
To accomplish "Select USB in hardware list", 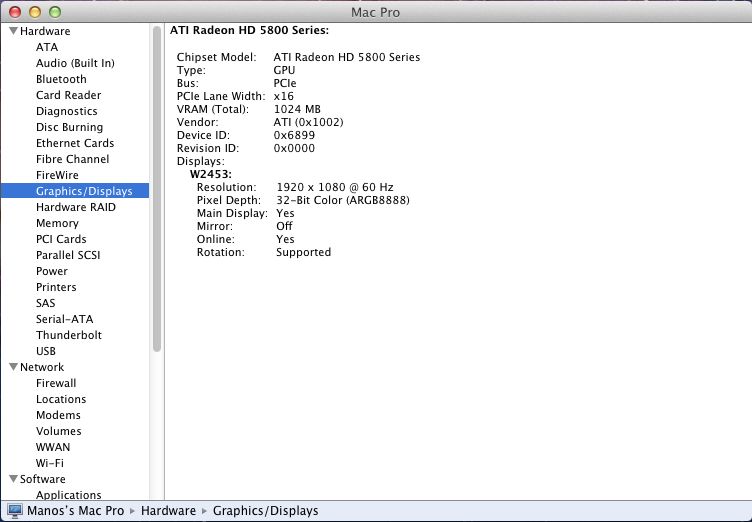I will click(46, 351).
